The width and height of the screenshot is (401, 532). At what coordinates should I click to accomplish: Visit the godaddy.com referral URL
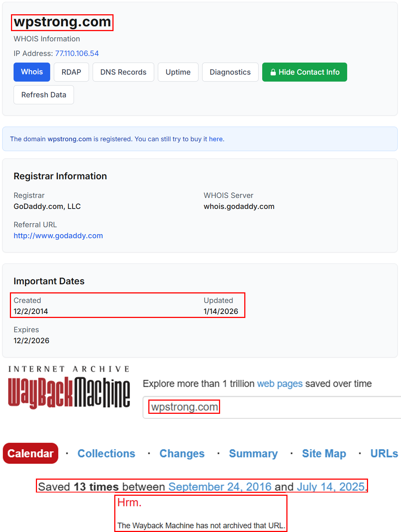point(58,236)
